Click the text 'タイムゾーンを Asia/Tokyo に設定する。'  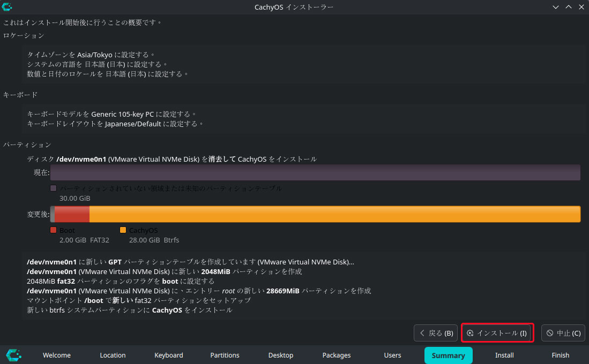coord(91,55)
